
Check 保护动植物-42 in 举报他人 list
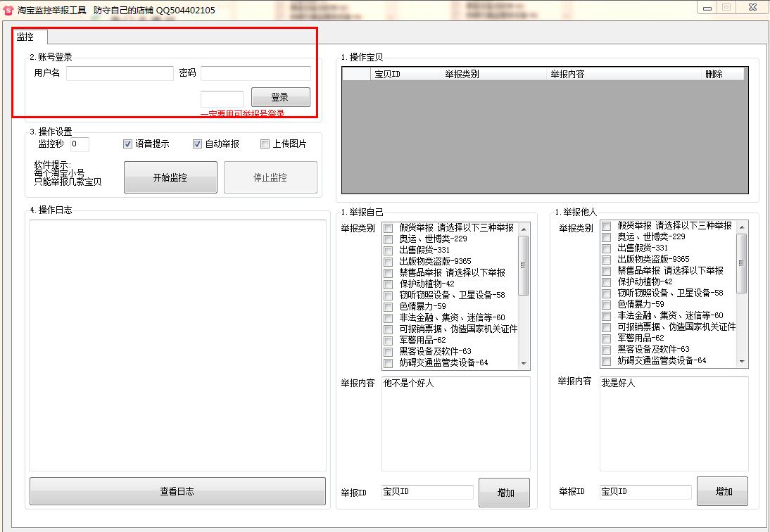coord(607,283)
